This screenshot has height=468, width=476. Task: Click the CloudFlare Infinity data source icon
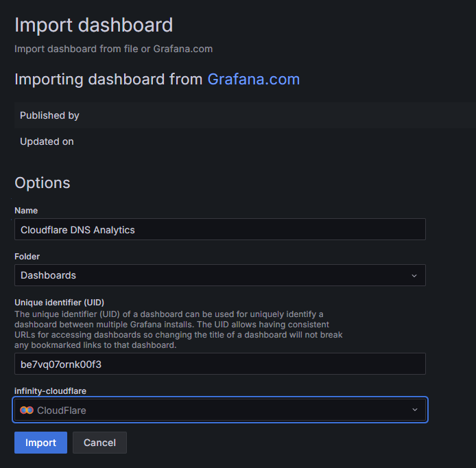[27, 410]
